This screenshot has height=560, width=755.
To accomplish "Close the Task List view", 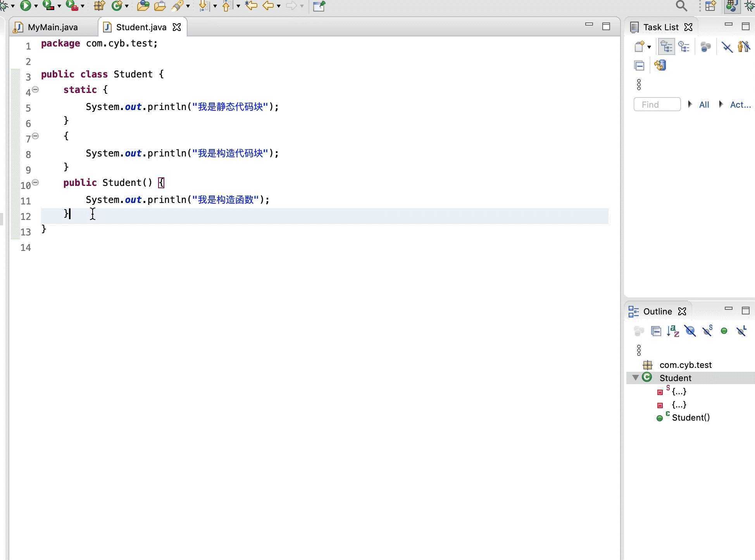I will pos(688,27).
